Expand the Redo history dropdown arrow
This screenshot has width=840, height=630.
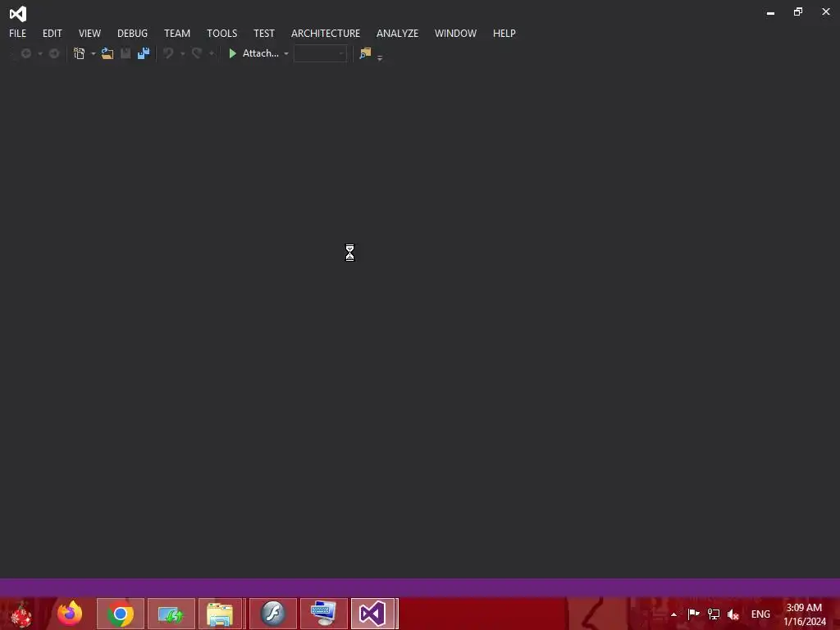point(212,53)
